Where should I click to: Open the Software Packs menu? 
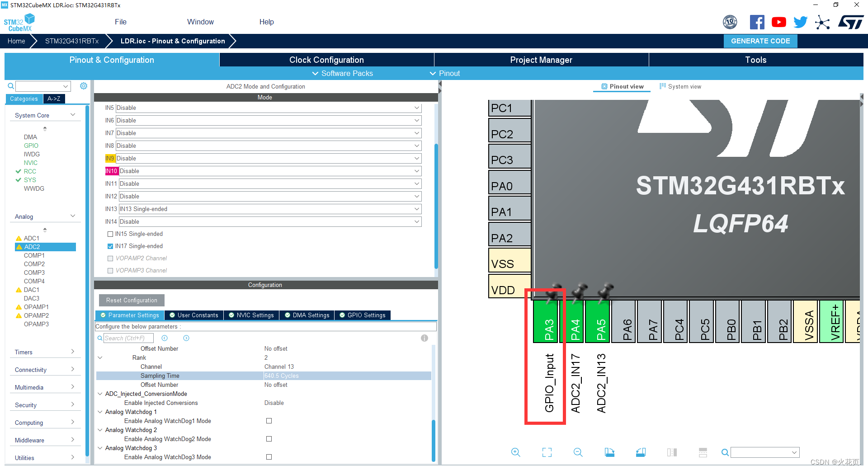coord(343,73)
